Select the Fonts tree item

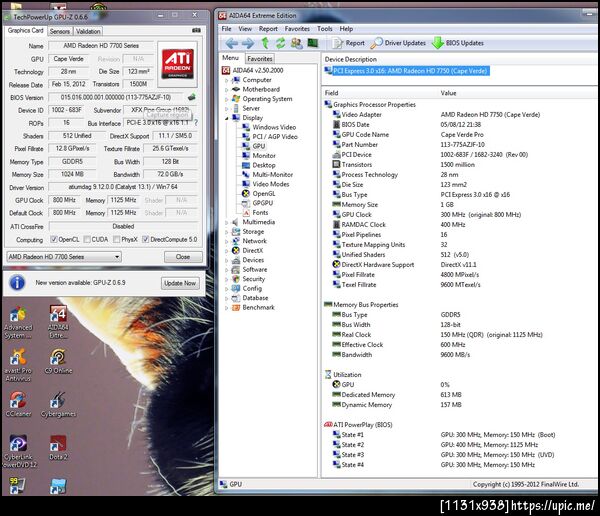255,212
